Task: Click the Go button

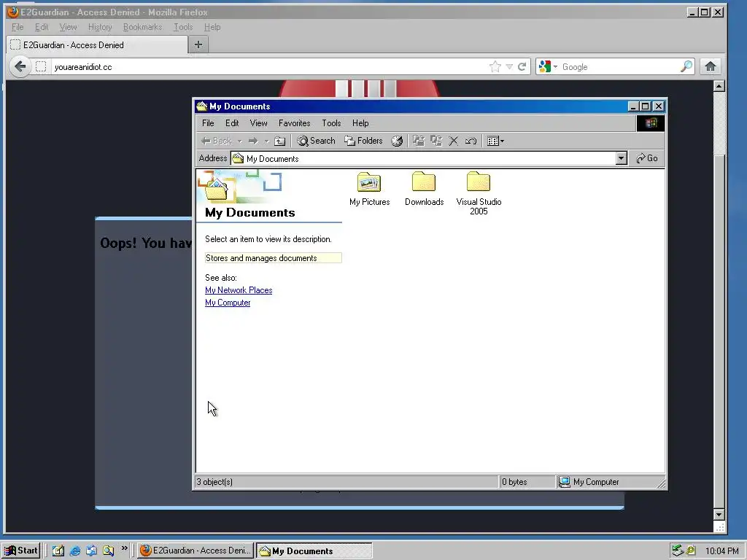Action: [x=647, y=158]
